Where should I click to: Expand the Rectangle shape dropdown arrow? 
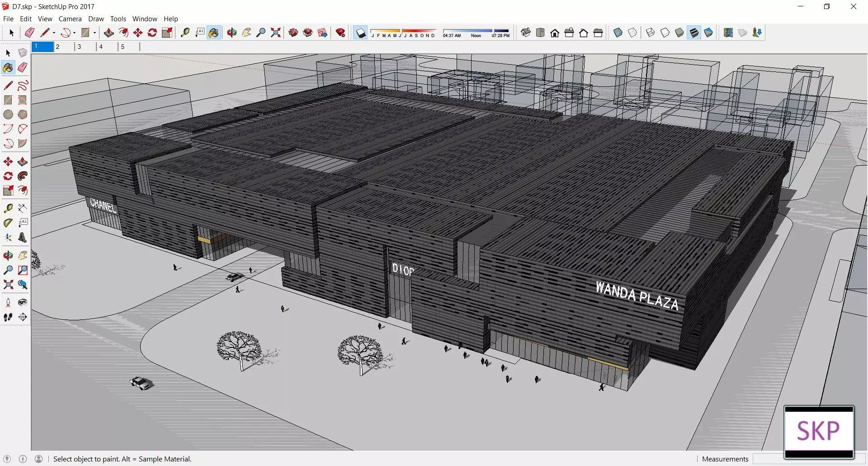tap(94, 33)
